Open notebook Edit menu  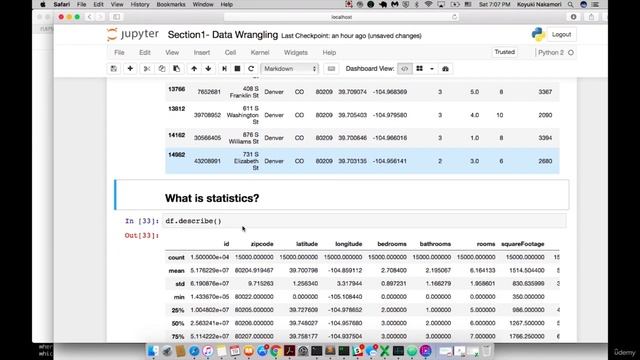(144, 52)
